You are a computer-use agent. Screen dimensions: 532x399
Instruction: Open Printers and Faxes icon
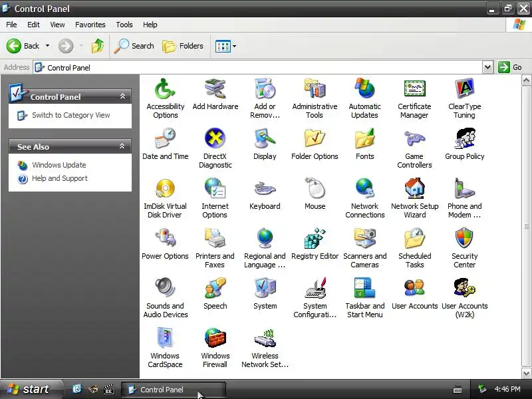click(x=215, y=248)
